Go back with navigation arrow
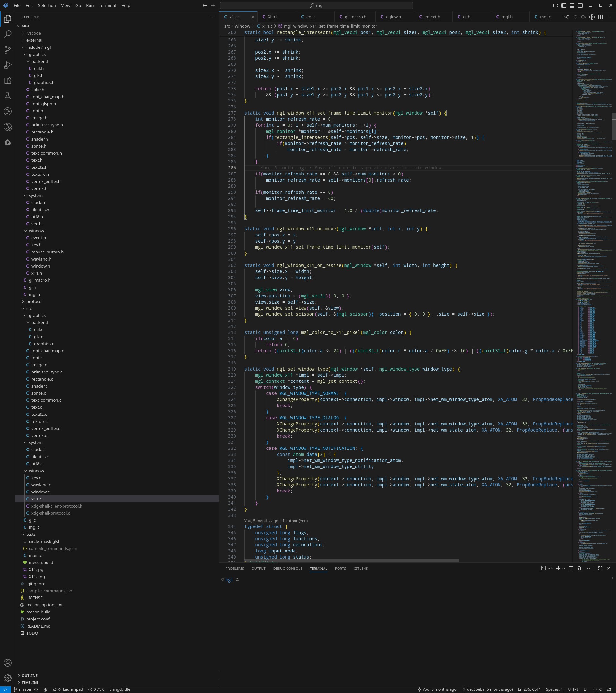 tap(204, 5)
